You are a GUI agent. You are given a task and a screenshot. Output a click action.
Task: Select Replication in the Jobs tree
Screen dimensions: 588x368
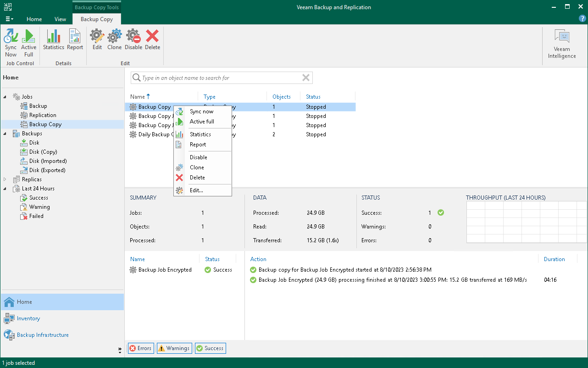[x=43, y=115]
